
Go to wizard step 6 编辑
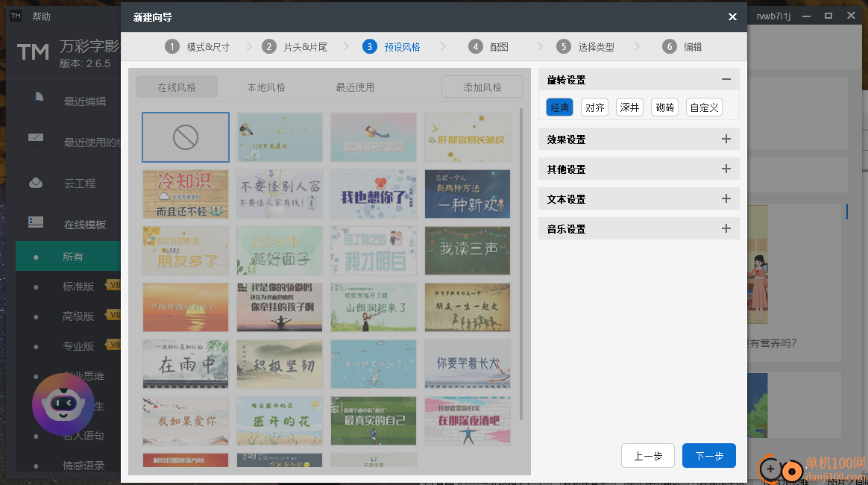[x=682, y=47]
